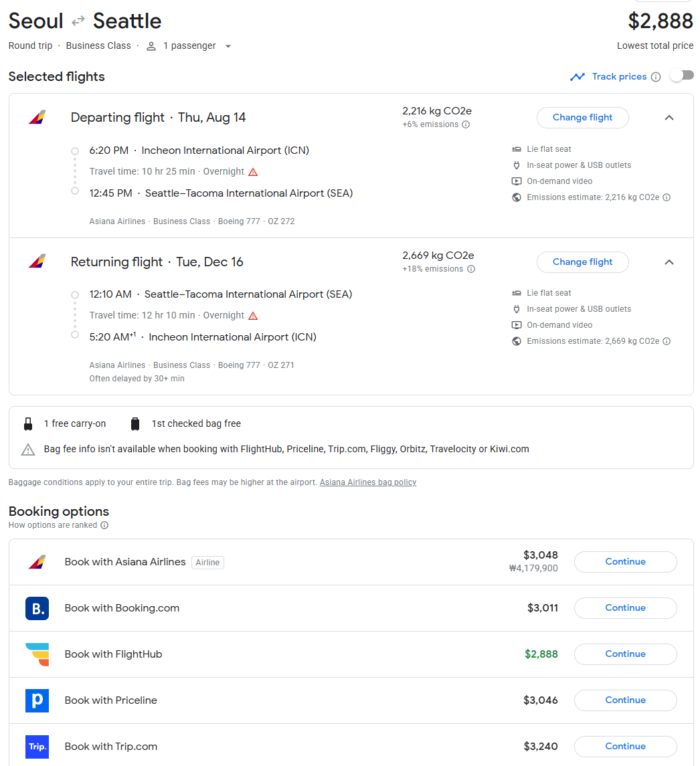The image size is (700, 766).
Task: Click info icon next to How options are ranked
Action: 104,525
